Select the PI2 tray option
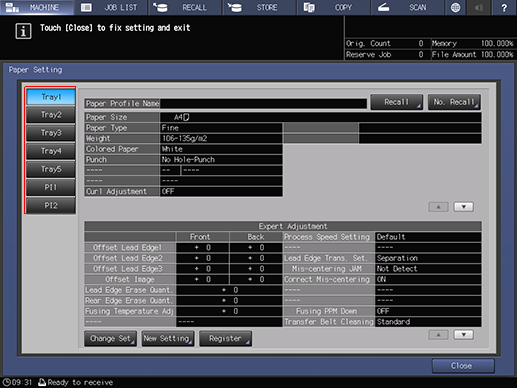The width and height of the screenshot is (517, 388). click(x=51, y=205)
